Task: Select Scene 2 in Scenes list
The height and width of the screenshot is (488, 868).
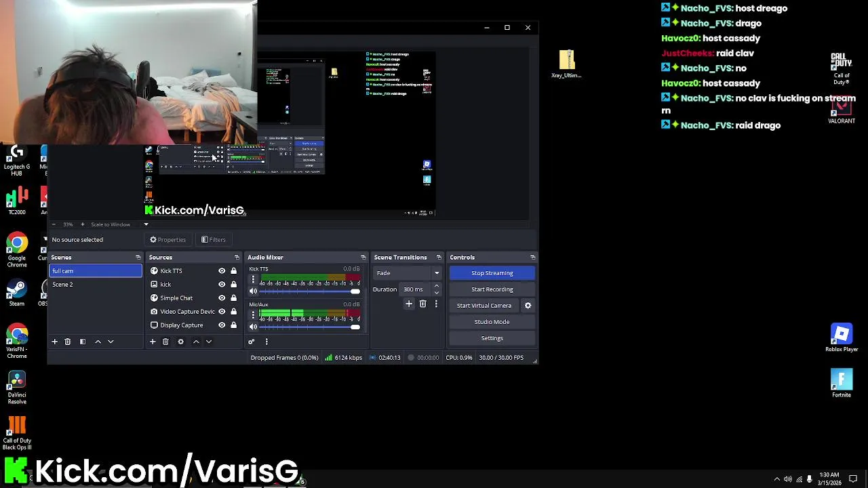Action: click(x=96, y=285)
